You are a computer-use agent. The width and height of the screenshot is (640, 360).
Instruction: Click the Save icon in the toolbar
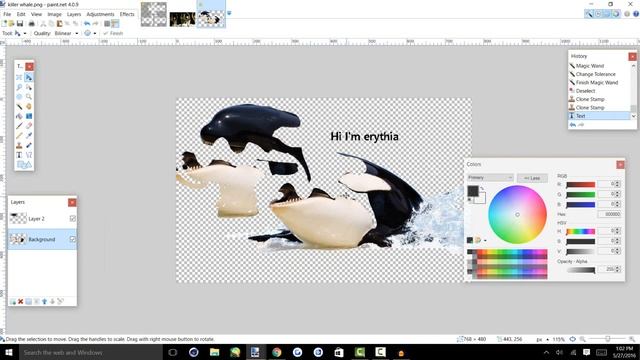(20, 24)
